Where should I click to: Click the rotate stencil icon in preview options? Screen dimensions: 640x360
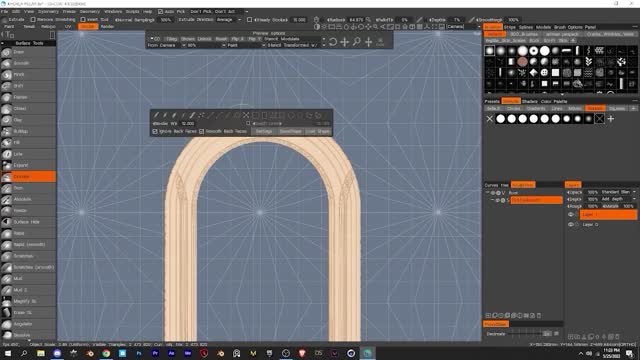(333, 42)
